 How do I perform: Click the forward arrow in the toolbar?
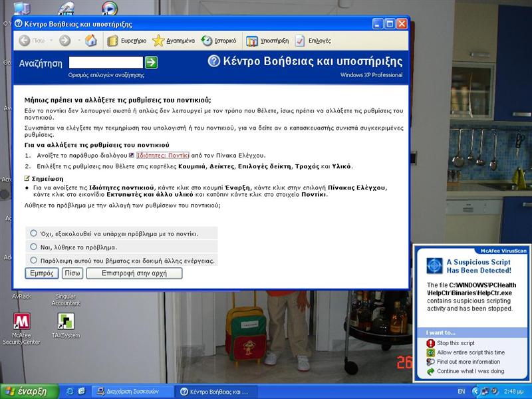65,41
